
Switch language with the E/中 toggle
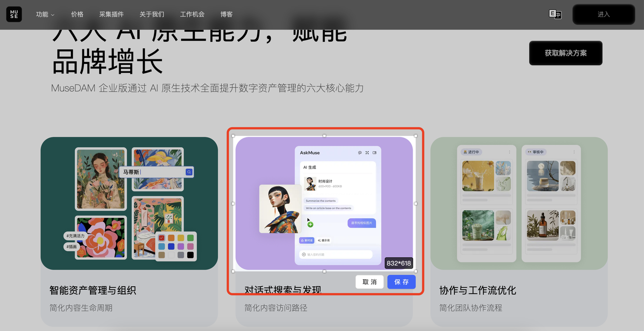[x=555, y=15]
